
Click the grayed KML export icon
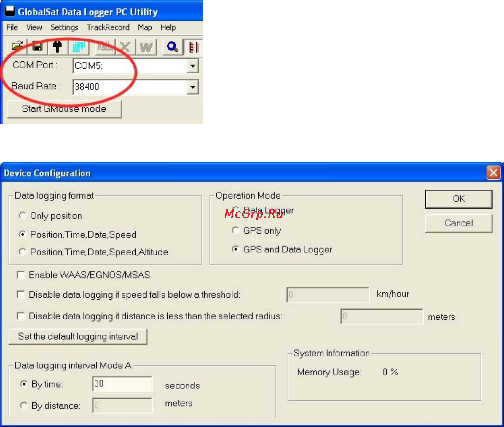pos(104,47)
